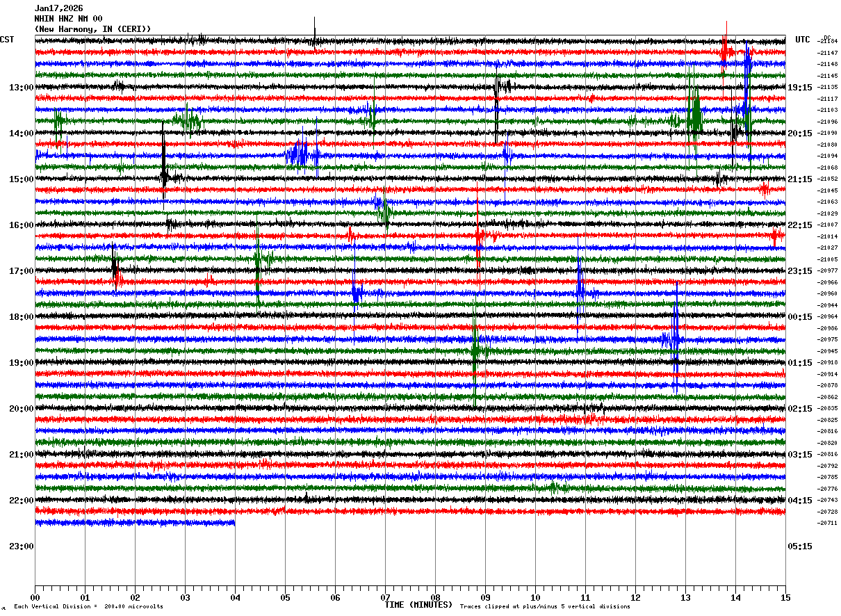Click "Each Vertical Division = 200.00 microvolts" note
This screenshot has width=841, height=616.
click(x=89, y=607)
